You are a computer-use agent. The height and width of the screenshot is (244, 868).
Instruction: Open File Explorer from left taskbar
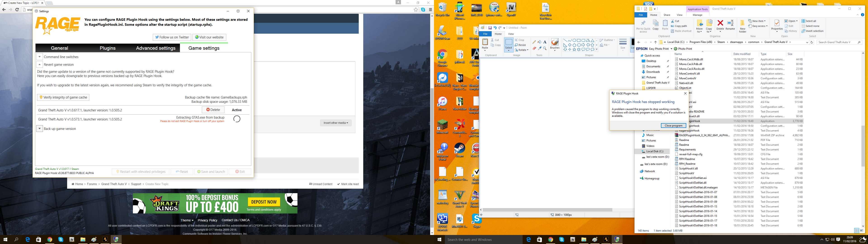[83, 240]
